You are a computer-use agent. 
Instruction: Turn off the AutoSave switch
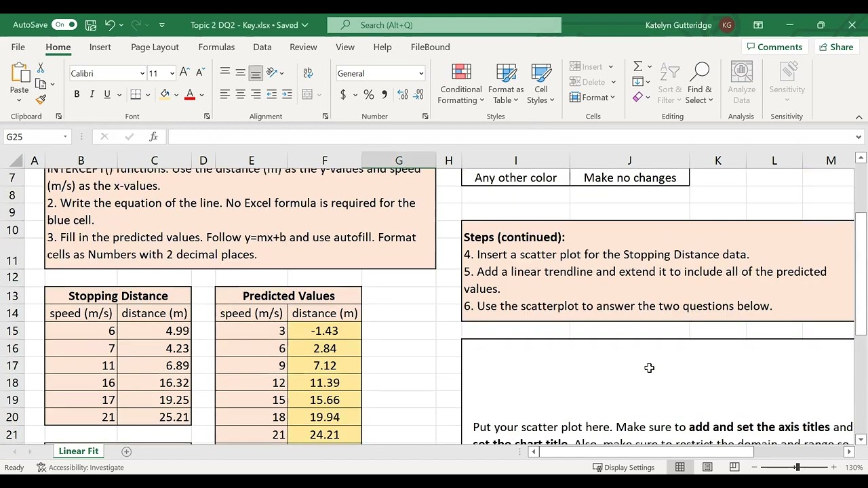click(x=64, y=25)
